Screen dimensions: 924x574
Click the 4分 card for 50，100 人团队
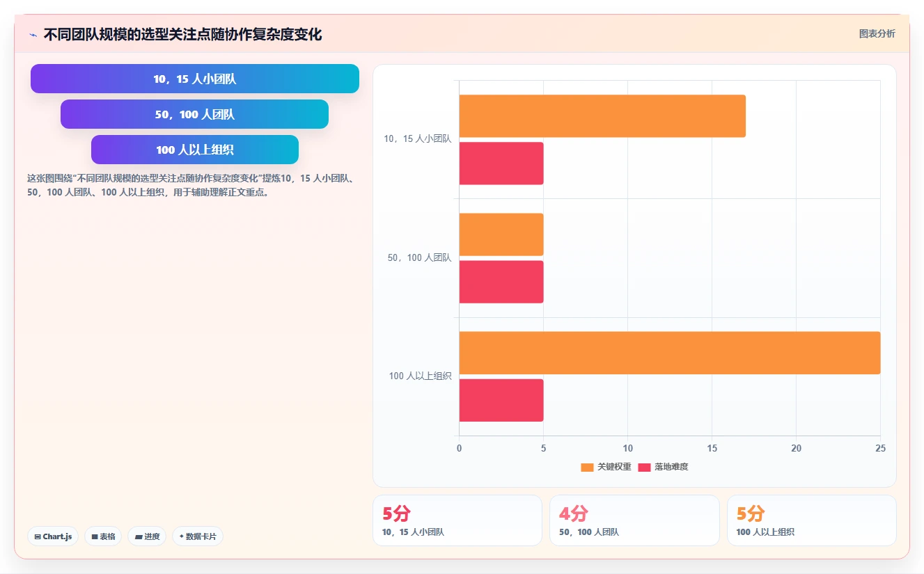coord(634,520)
